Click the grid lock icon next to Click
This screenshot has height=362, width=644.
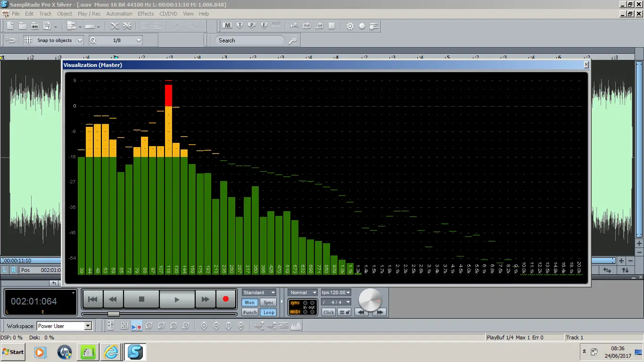(x=344, y=312)
